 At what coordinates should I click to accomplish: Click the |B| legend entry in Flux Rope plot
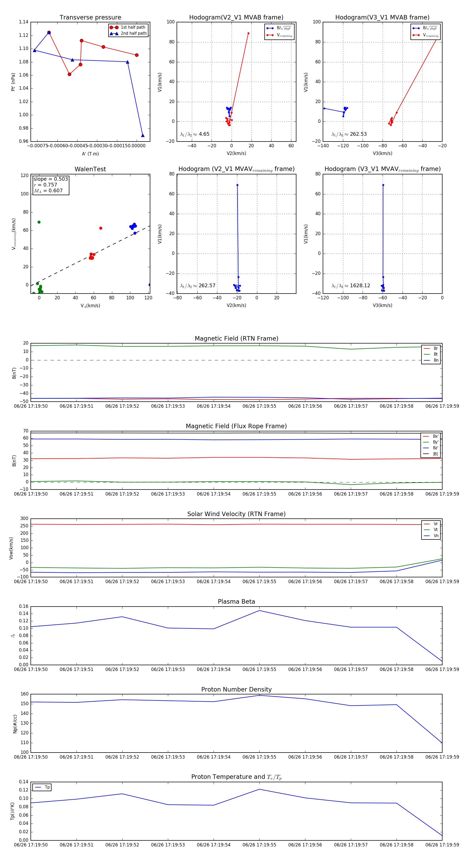(435, 454)
